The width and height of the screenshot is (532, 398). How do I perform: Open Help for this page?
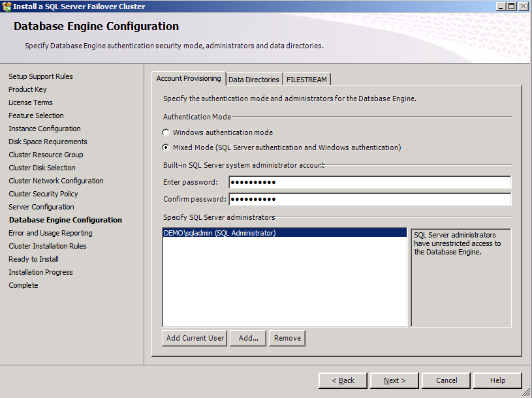[498, 381]
